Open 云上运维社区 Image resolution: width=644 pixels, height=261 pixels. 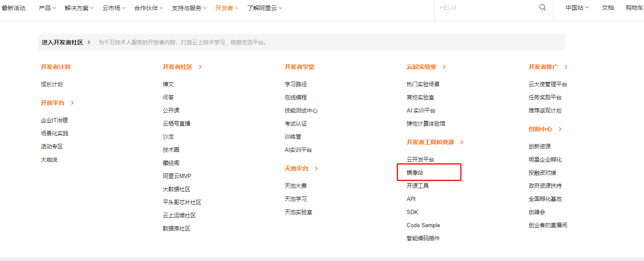tap(180, 215)
